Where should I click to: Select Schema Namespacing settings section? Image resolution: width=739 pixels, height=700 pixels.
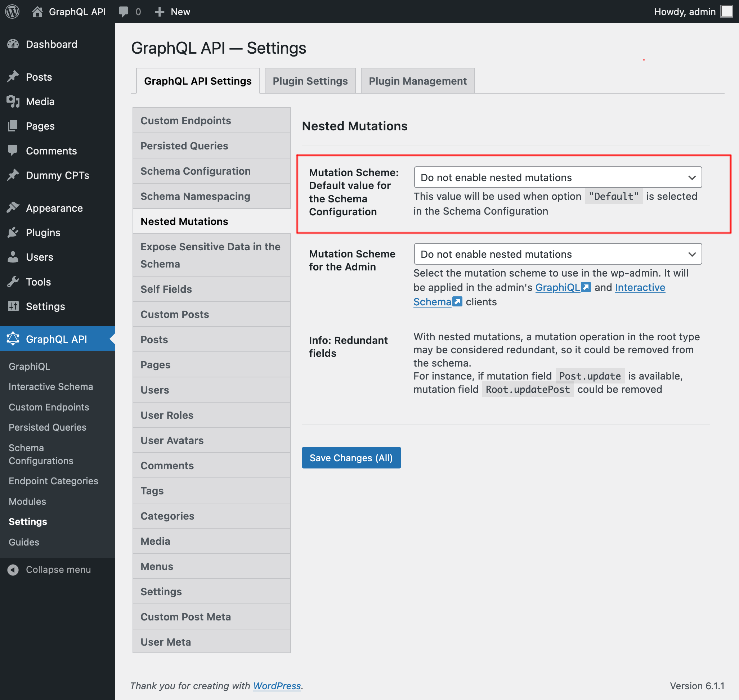point(212,196)
